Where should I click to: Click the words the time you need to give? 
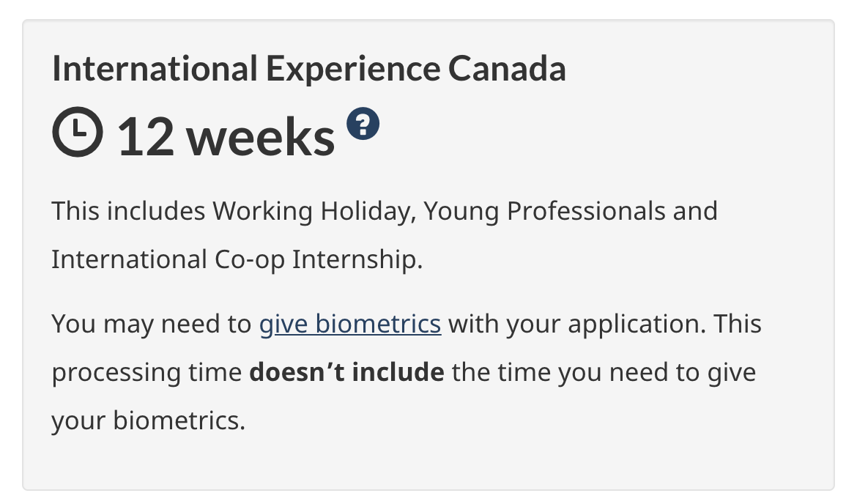coord(604,372)
